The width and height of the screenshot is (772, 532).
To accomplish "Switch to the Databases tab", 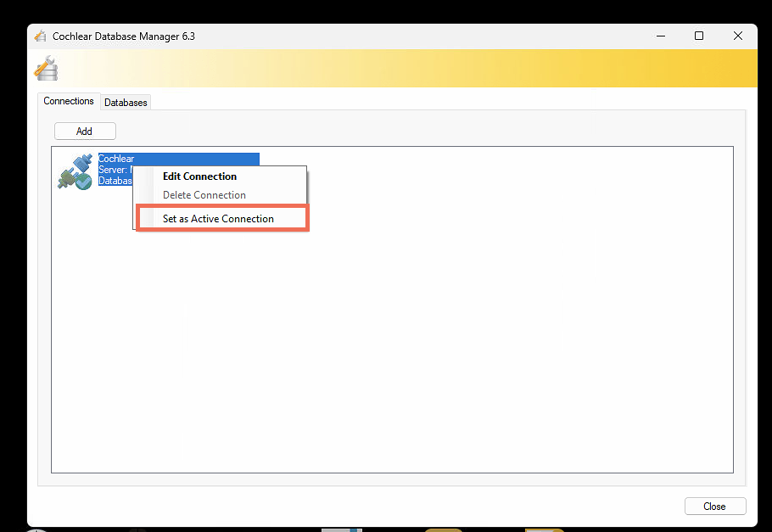I will pos(126,103).
